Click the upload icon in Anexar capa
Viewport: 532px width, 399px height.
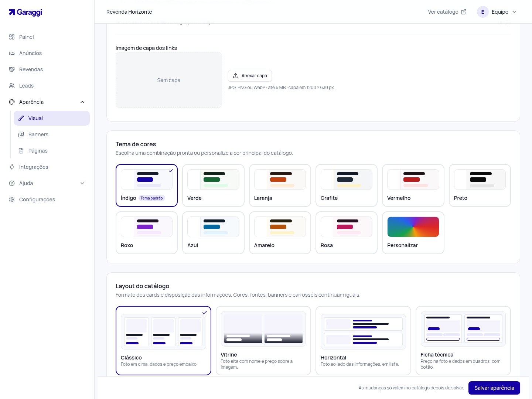[236, 76]
